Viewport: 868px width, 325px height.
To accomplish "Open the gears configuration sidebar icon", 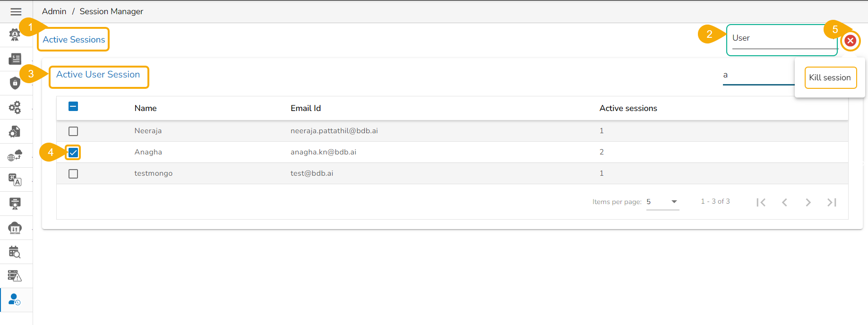I will pos(15,108).
